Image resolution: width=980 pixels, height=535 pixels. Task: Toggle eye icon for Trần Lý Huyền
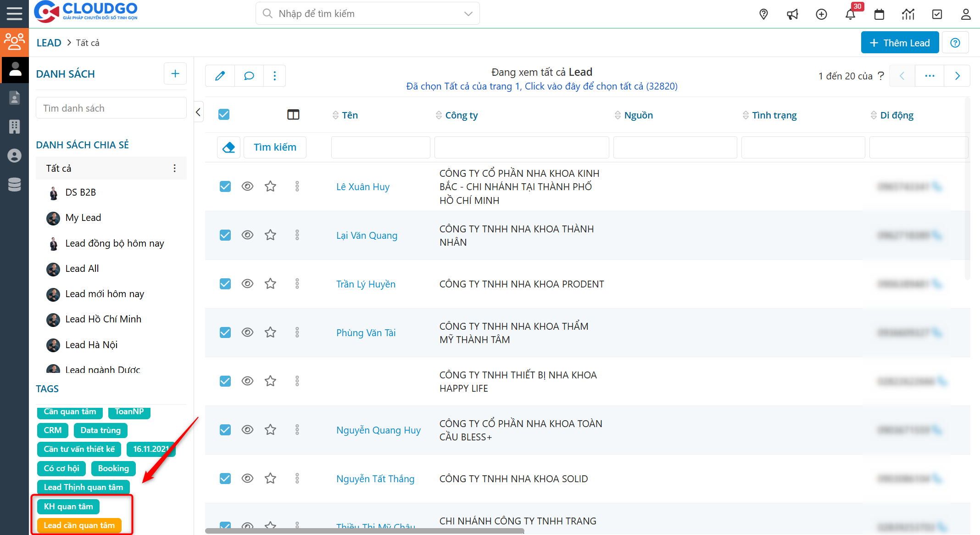[x=247, y=284]
